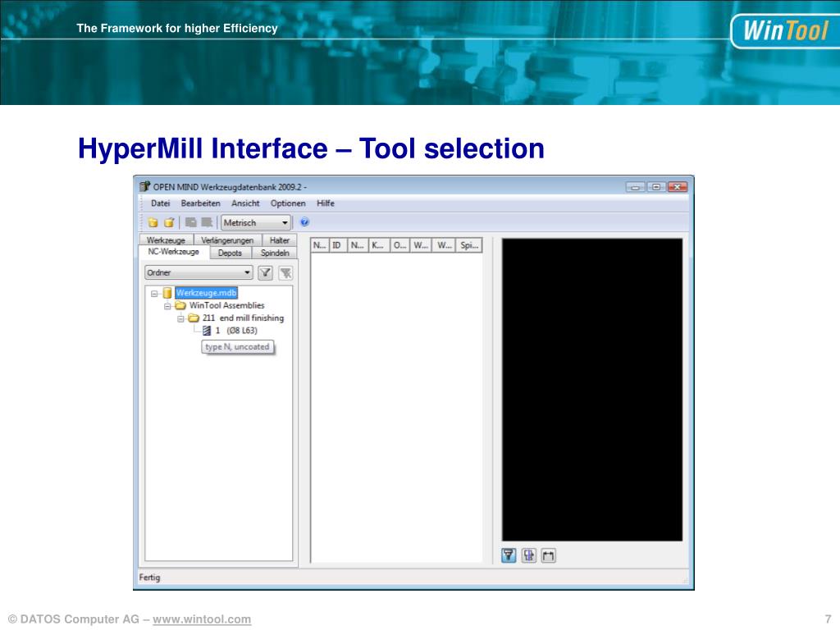Select the NC-Werkzeuge tab
The width and height of the screenshot is (840, 630).
(174, 252)
